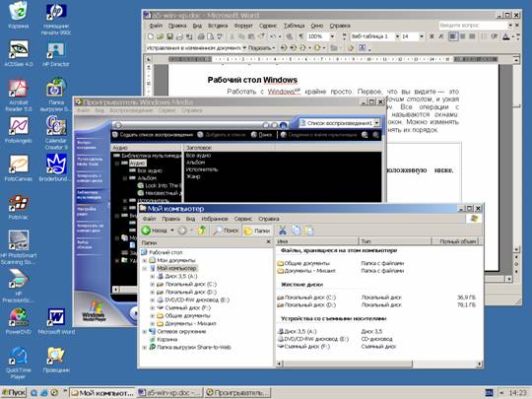Click the Copy icon in Explorer toolbar
The height and width of the screenshot is (399, 532).
(x=297, y=231)
